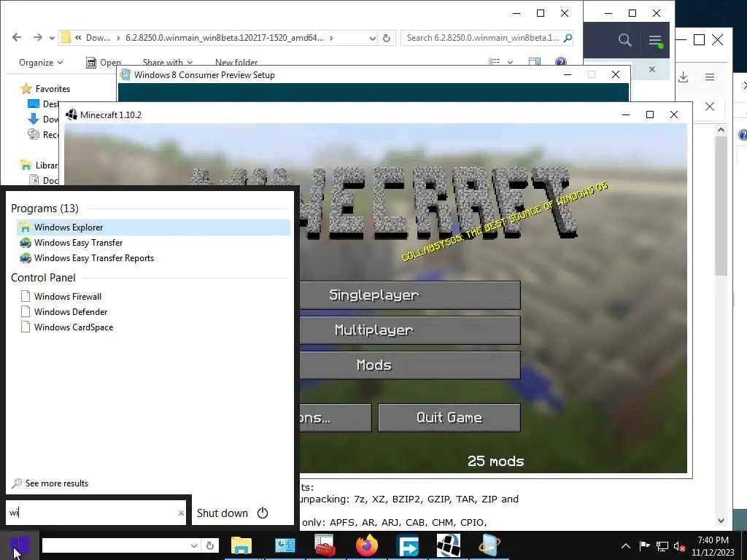
Task: Refresh the Explorer folder view
Action: click(387, 38)
